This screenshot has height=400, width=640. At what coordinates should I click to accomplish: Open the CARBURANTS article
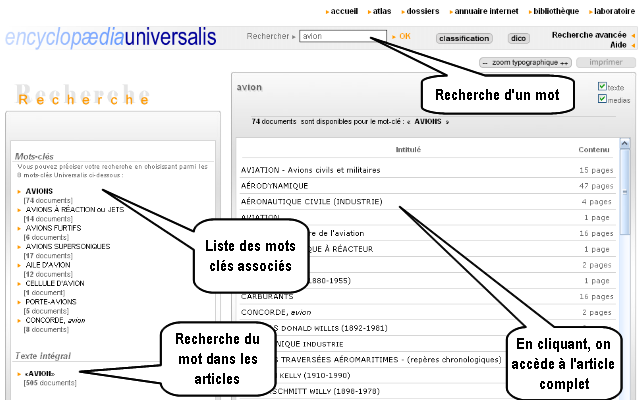point(267,297)
